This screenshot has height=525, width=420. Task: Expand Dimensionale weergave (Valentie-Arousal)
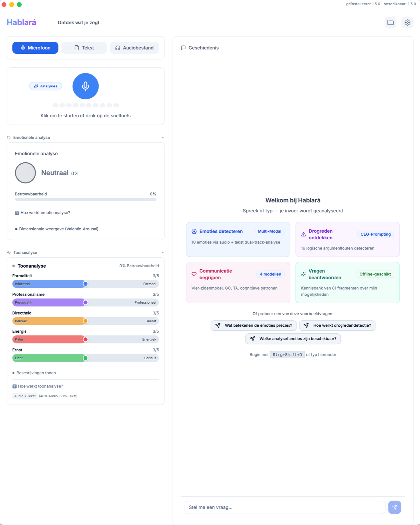point(57,229)
